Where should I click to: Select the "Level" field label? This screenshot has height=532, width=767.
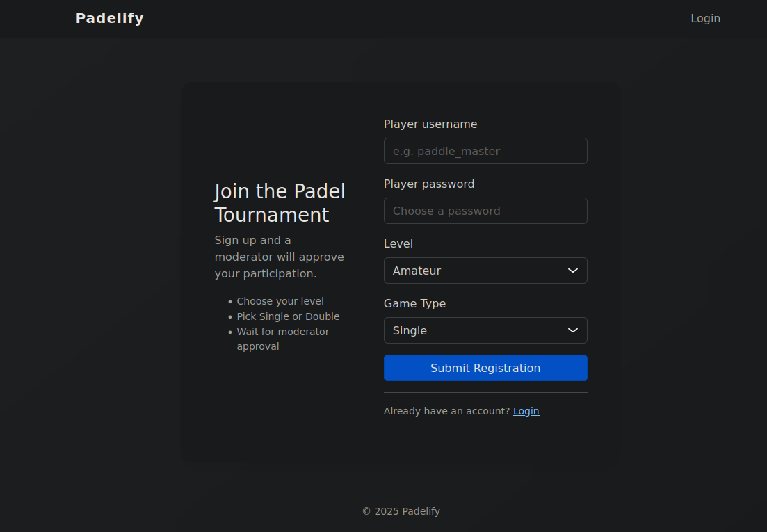click(x=398, y=243)
